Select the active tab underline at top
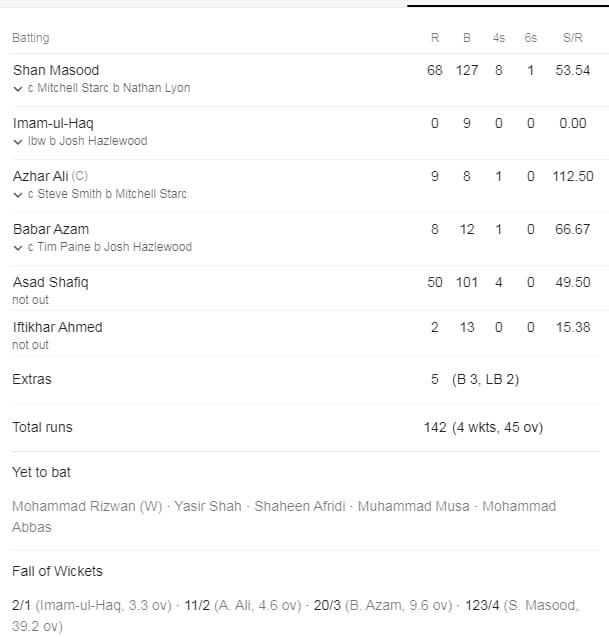 coord(508,6)
